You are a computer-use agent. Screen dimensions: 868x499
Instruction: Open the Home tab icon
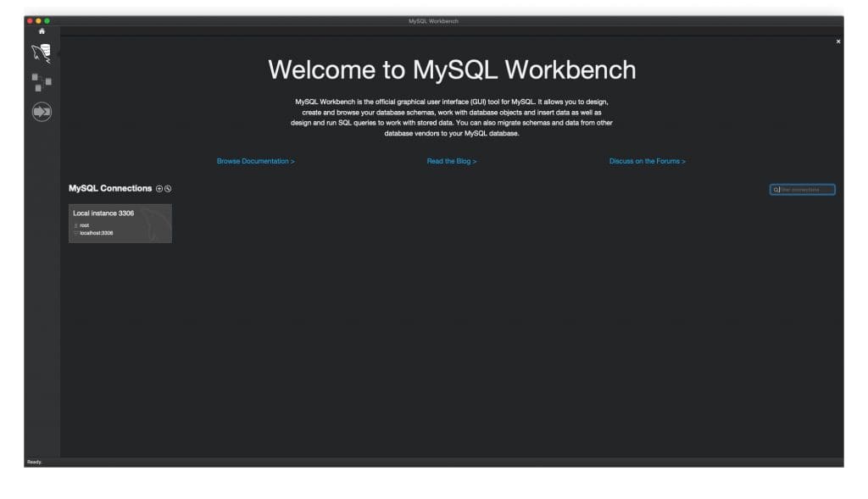pyautogui.click(x=42, y=31)
